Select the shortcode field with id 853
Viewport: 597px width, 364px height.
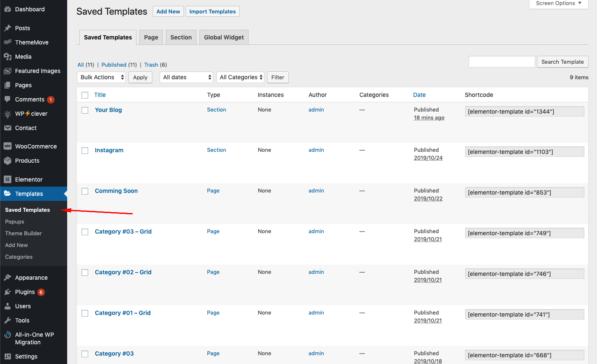[525, 192]
